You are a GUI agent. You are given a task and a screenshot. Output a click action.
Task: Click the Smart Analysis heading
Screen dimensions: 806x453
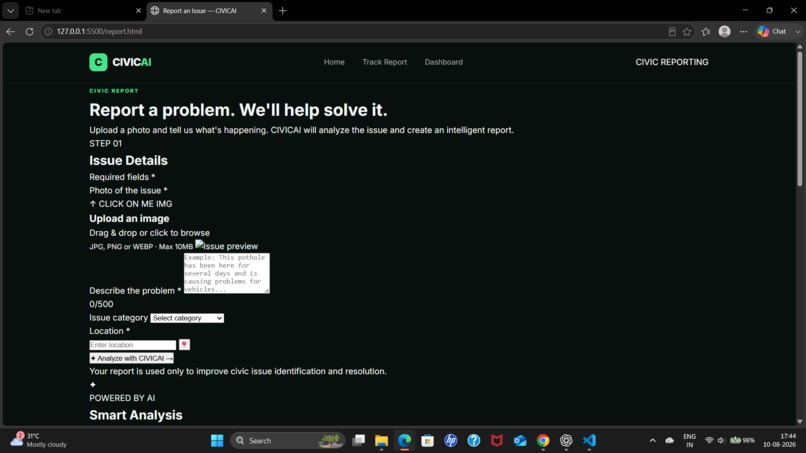pyautogui.click(x=136, y=415)
